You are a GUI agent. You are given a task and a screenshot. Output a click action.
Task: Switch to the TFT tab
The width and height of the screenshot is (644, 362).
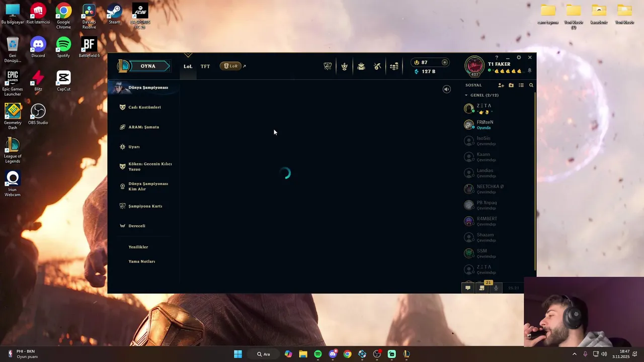205,66
